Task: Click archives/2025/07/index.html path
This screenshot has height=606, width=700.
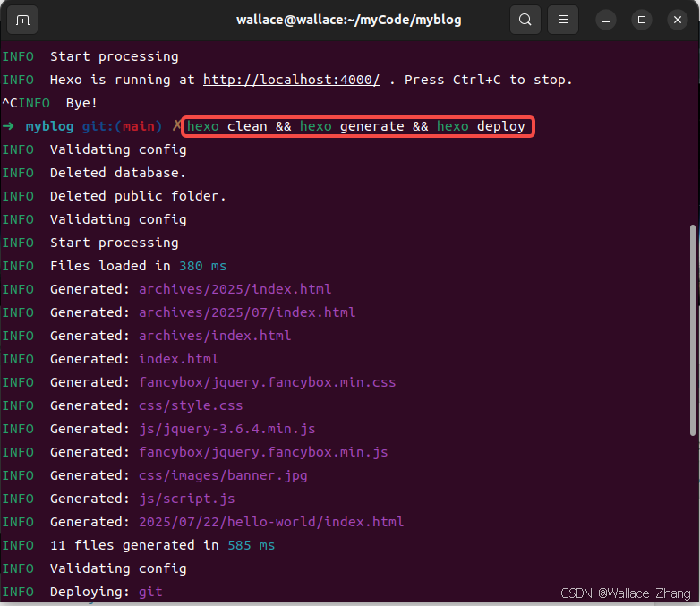Action: (247, 312)
